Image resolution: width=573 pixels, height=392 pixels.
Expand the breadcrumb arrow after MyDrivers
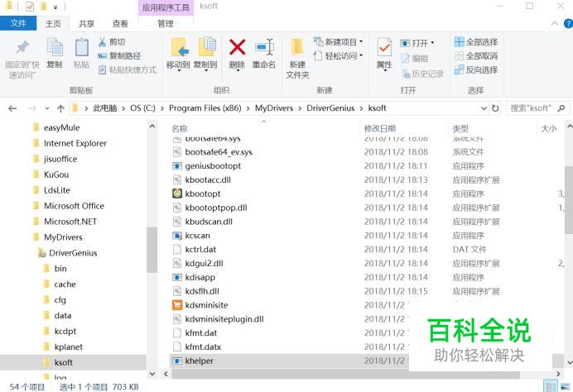tap(300, 108)
